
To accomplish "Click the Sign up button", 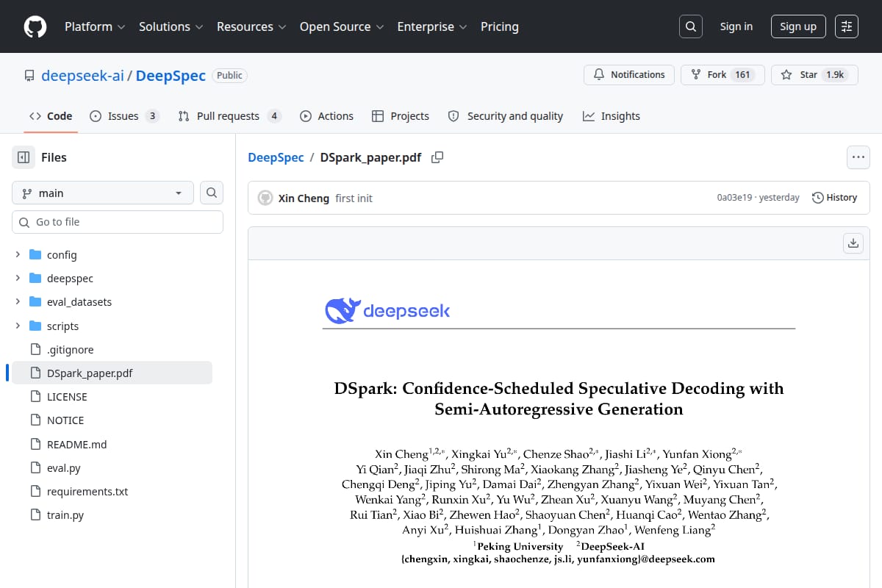I will tap(798, 26).
